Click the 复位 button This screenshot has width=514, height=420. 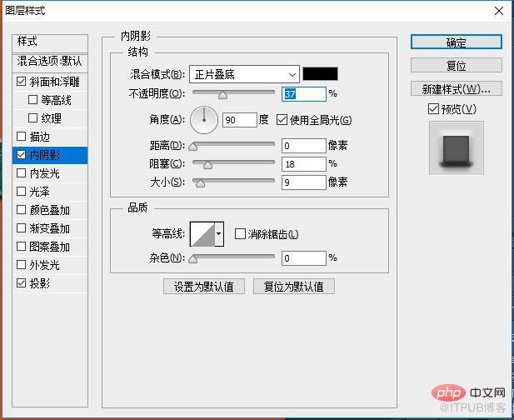click(457, 65)
